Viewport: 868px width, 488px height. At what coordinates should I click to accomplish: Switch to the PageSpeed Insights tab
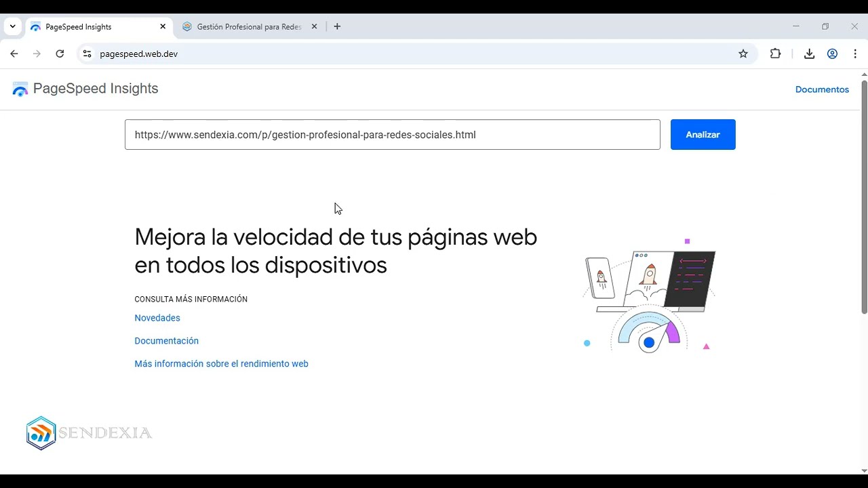[98, 26]
